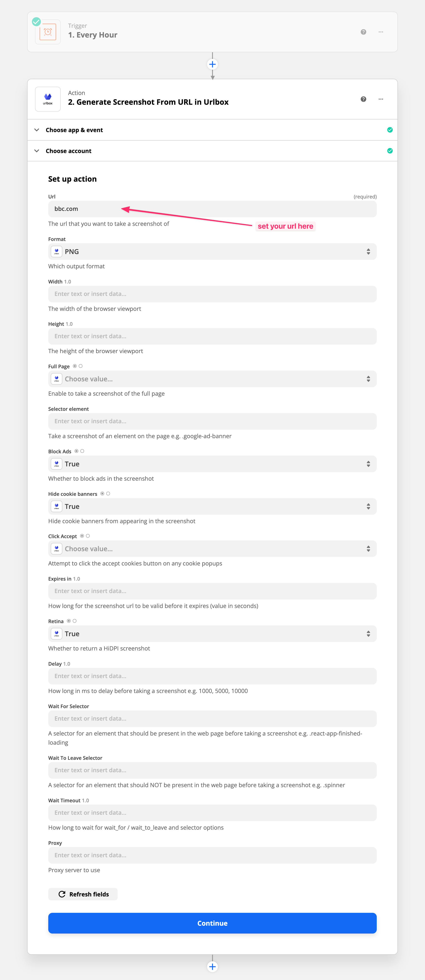Select the unselected radio option for Retina
Viewport: 425px width, 980px height.
pyautogui.click(x=75, y=621)
